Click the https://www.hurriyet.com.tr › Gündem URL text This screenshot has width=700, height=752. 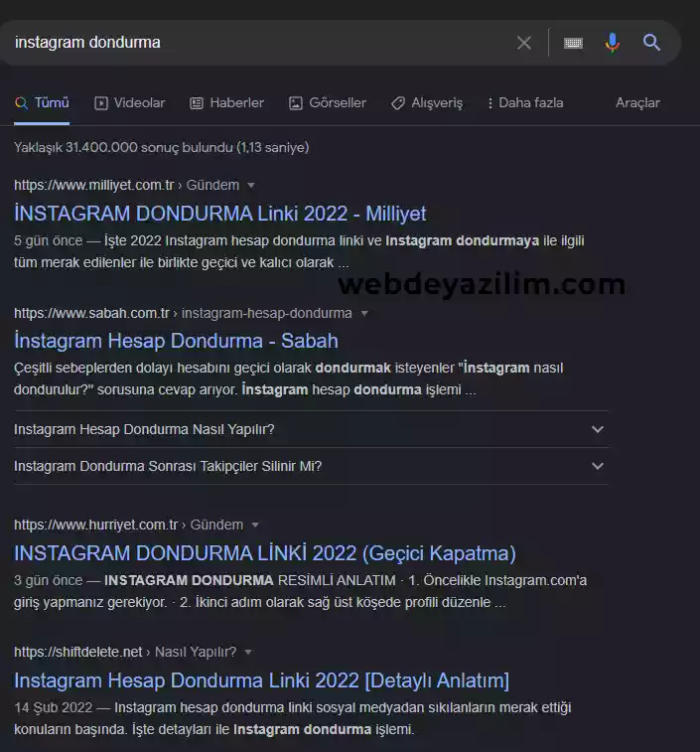click(x=128, y=525)
